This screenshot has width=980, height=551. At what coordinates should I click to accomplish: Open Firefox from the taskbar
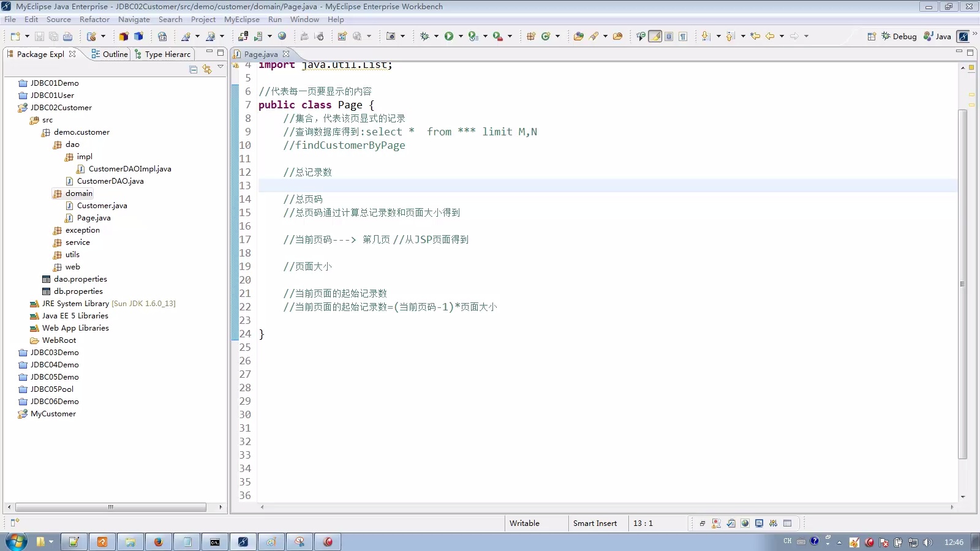click(159, 542)
